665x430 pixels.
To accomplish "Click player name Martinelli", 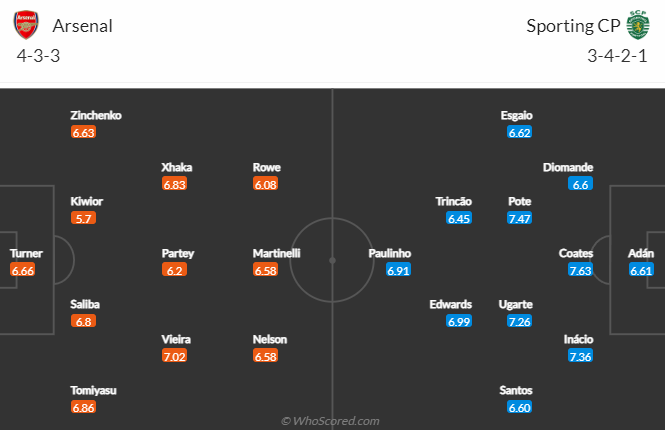I will (276, 254).
